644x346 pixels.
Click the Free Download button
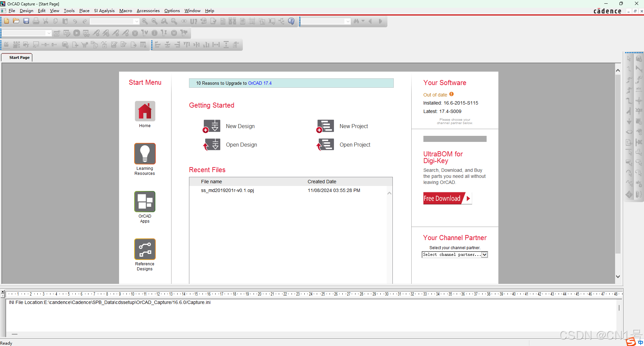click(447, 198)
